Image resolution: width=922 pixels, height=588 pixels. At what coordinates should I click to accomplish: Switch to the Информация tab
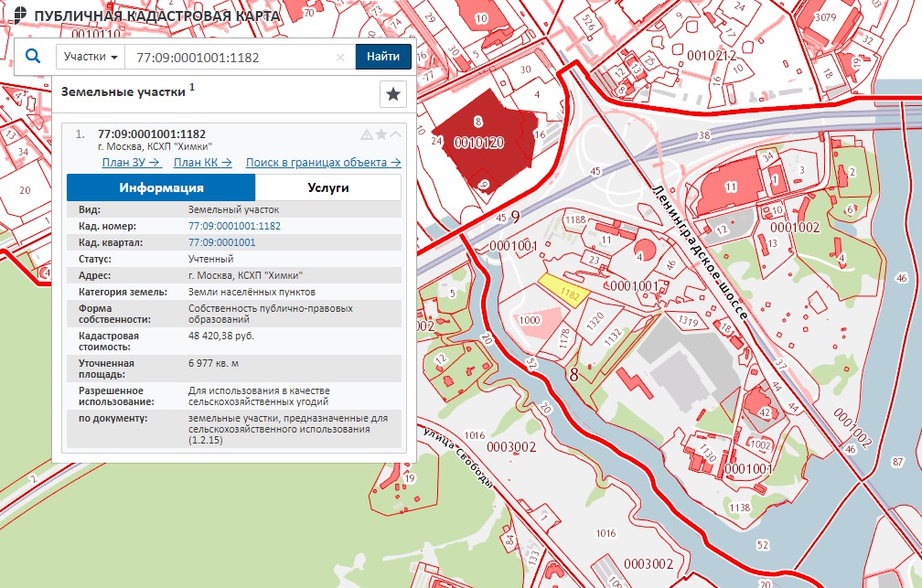(161, 187)
